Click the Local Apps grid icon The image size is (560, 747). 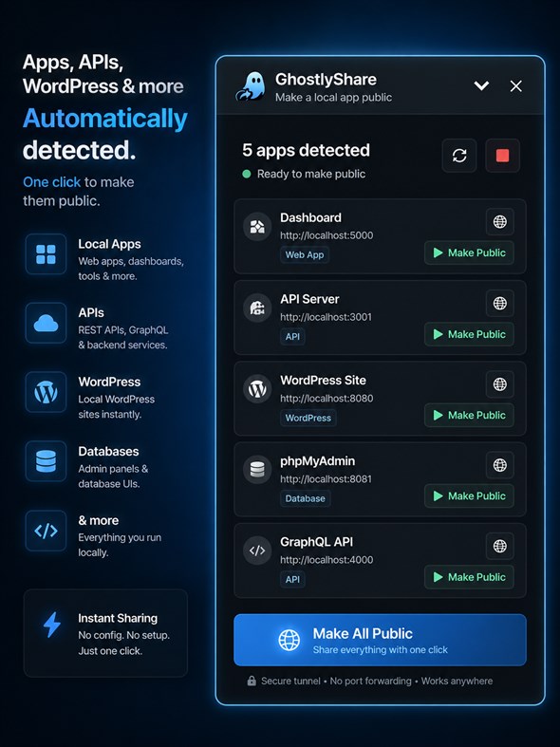pyautogui.click(x=46, y=254)
